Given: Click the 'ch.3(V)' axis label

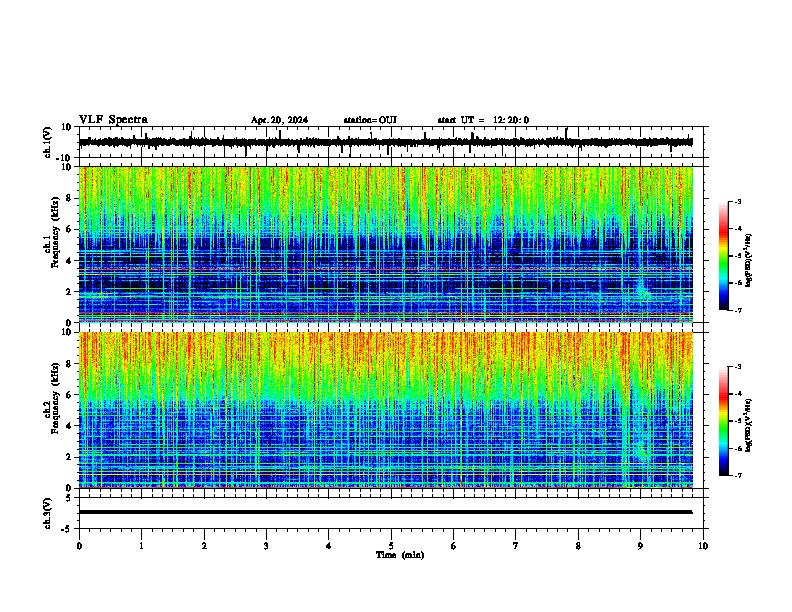Looking at the screenshot, I should 48,514.
